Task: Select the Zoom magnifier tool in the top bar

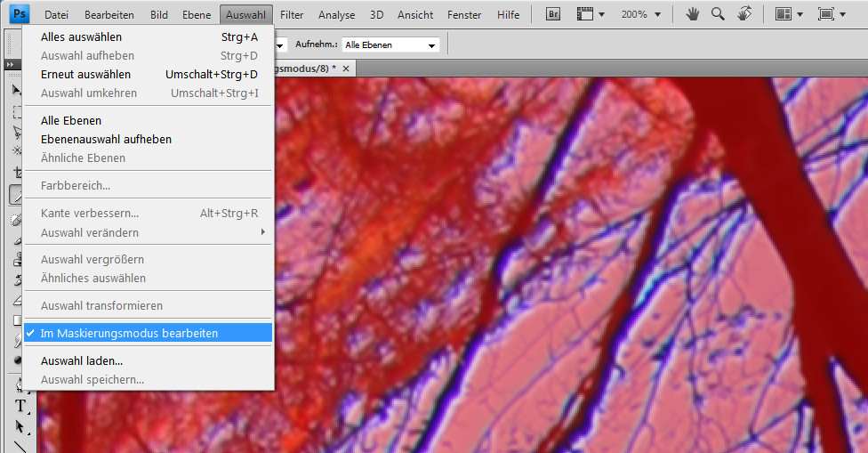Action: click(x=718, y=14)
